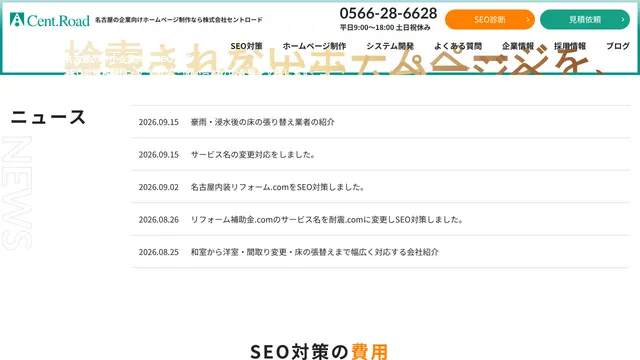Click the date 2026.09.02
Viewport: 640px width, 360px height.
pos(159,187)
